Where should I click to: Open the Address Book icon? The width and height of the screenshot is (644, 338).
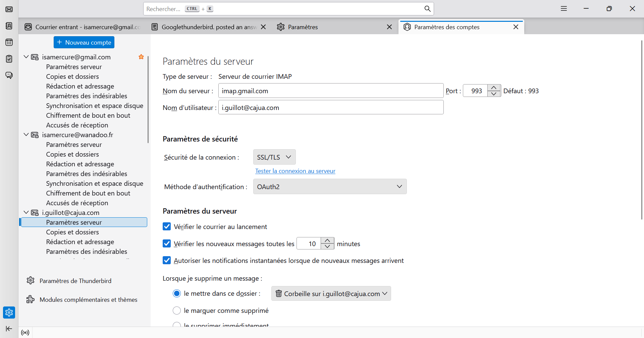[9, 26]
